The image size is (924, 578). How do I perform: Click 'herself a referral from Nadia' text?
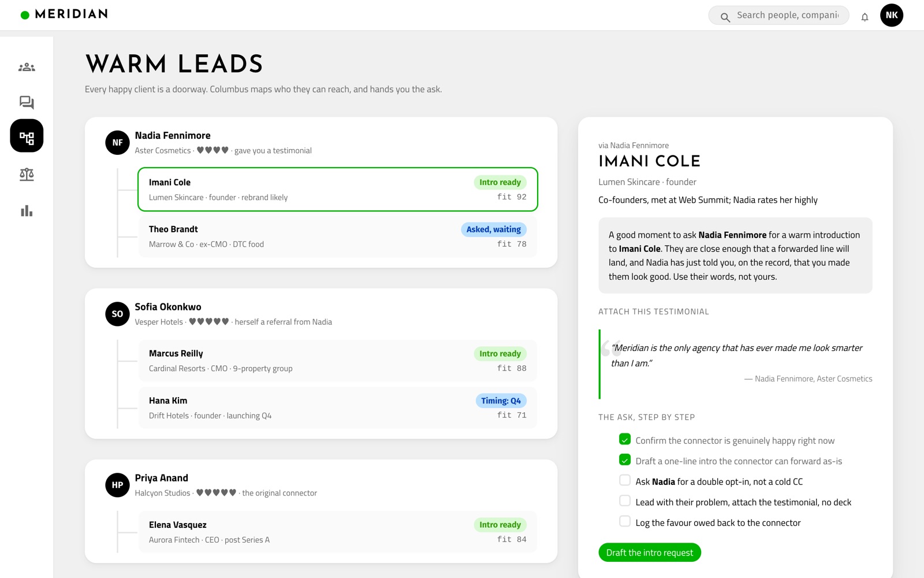[x=284, y=322]
